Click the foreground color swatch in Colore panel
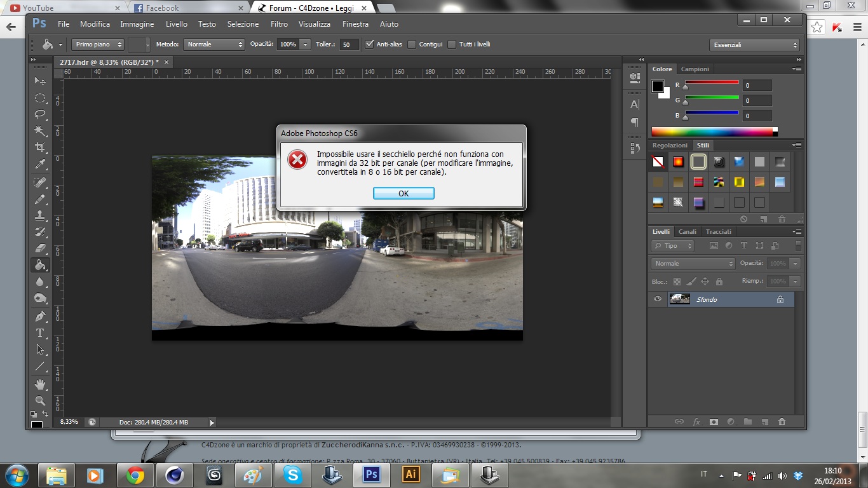The height and width of the screenshot is (488, 868). coord(658,86)
